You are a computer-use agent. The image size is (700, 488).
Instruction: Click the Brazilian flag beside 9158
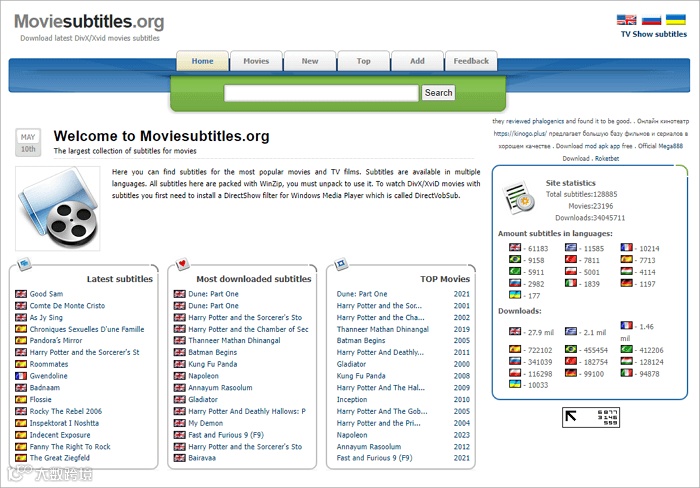[515, 259]
